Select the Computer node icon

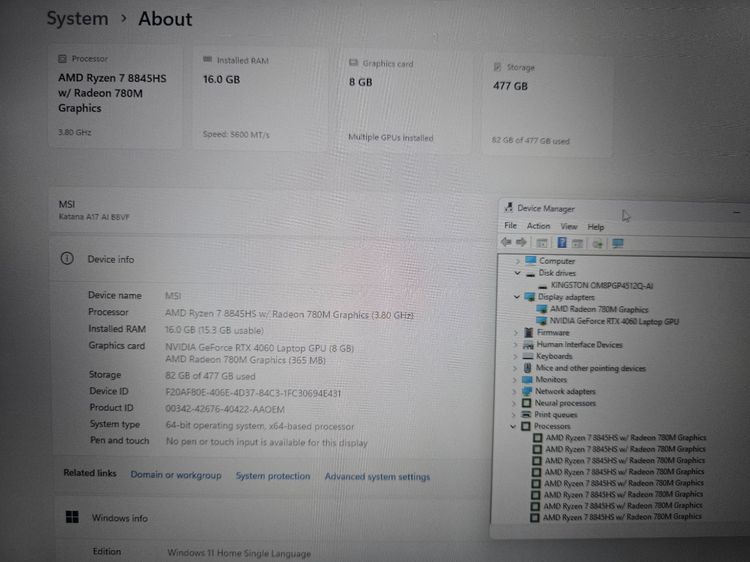tap(530, 260)
